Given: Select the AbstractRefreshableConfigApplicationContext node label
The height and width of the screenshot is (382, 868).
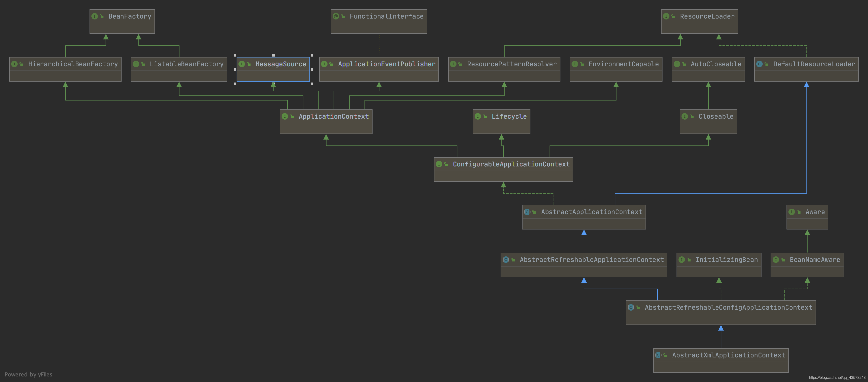Looking at the screenshot, I should click(x=729, y=308).
